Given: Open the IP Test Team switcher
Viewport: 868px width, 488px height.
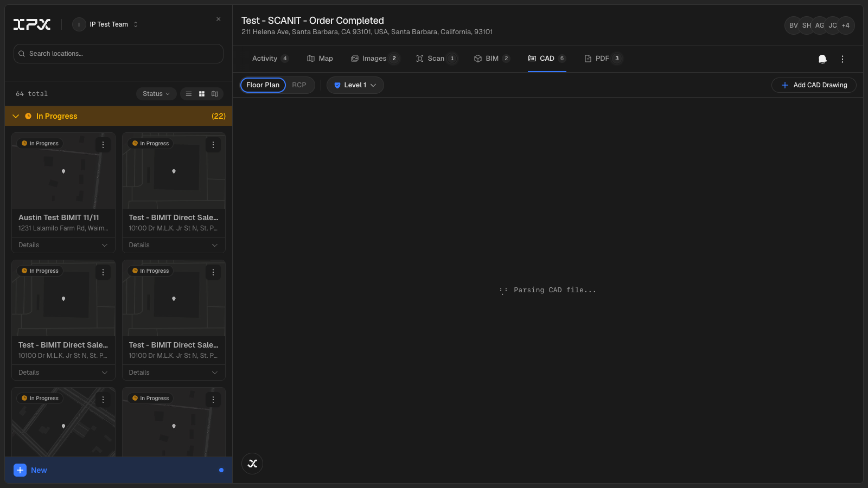Looking at the screenshot, I should point(106,24).
